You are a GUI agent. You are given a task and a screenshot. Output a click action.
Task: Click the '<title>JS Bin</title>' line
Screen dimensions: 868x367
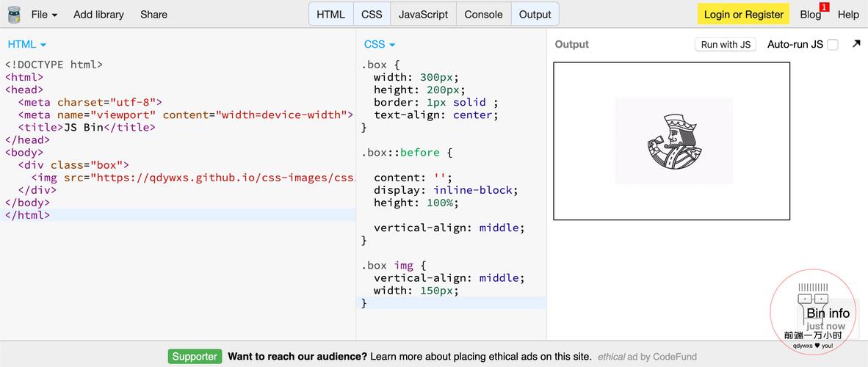(x=87, y=127)
